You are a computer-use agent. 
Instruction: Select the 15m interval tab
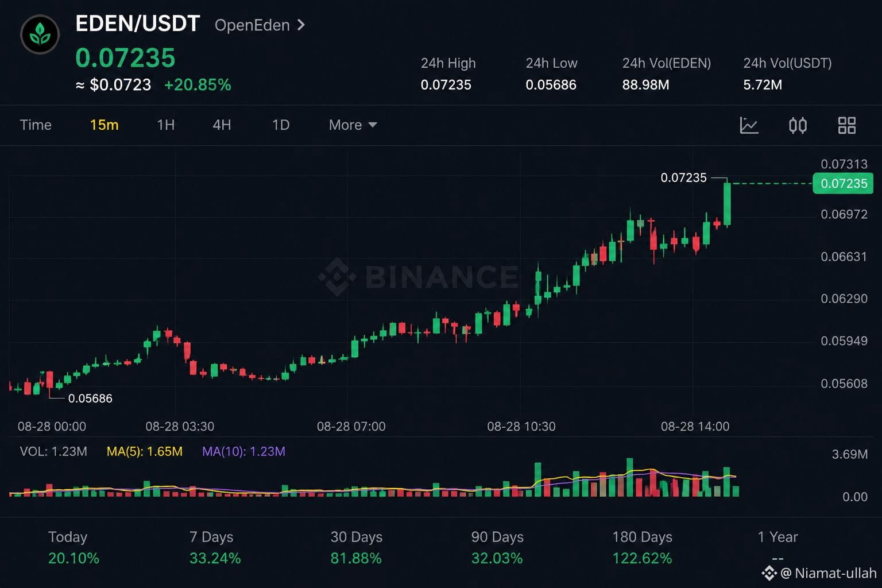104,125
